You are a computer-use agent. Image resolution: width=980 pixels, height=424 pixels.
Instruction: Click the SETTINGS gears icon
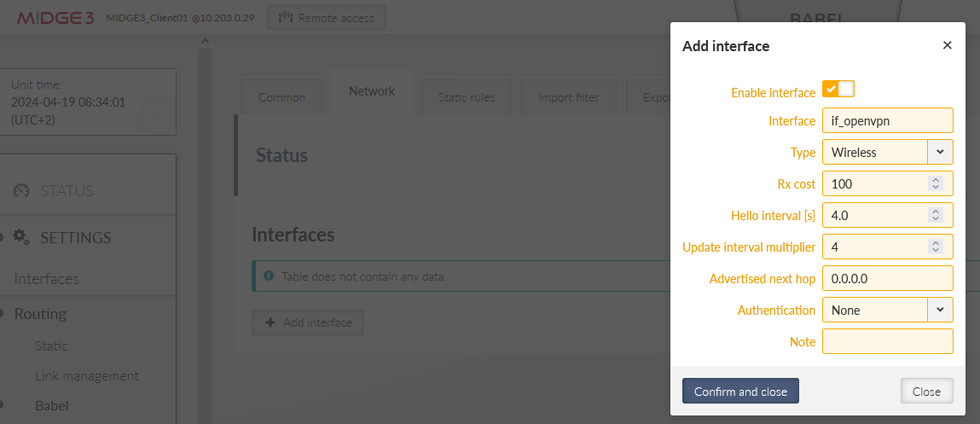[22, 237]
